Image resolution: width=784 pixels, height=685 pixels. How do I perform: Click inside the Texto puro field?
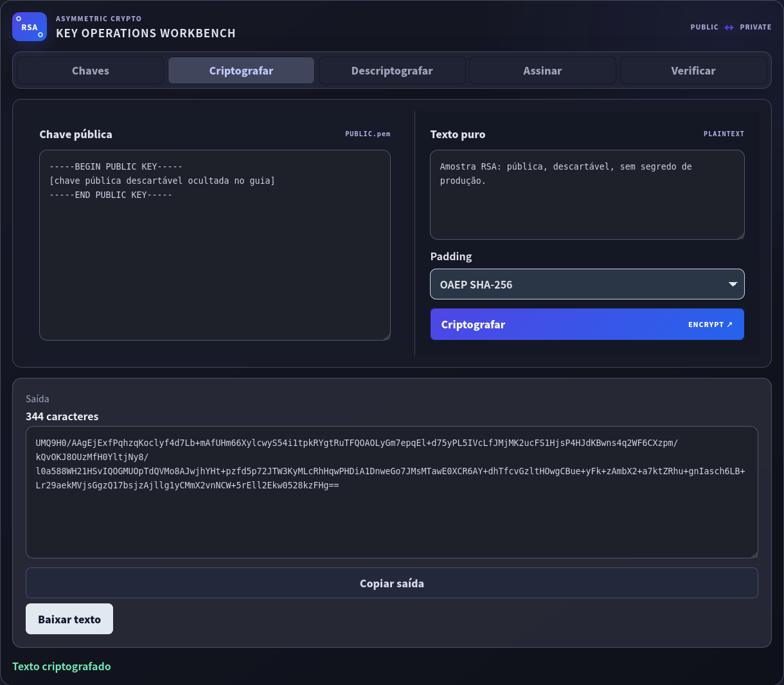[x=587, y=195]
